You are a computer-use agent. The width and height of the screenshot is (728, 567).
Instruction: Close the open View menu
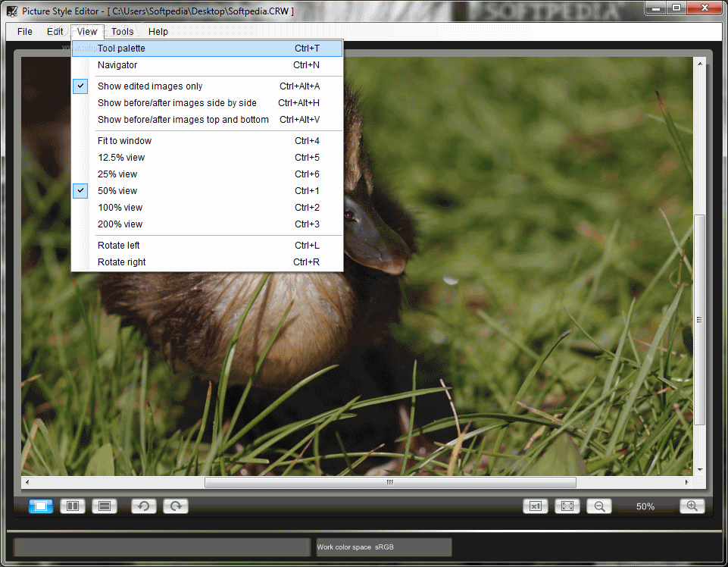(87, 32)
